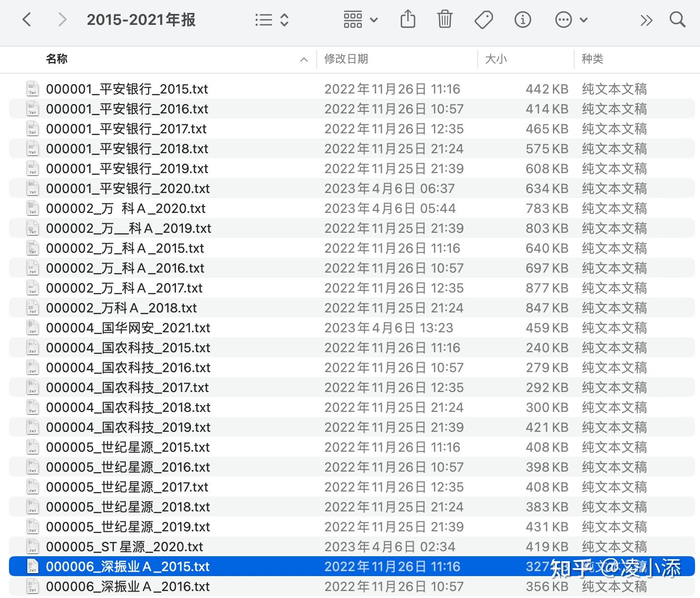Click the Tags icon

point(484,20)
